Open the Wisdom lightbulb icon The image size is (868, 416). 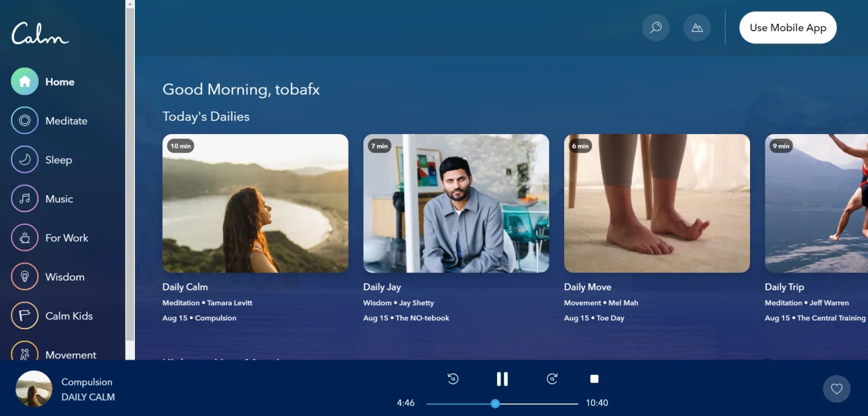point(24,276)
